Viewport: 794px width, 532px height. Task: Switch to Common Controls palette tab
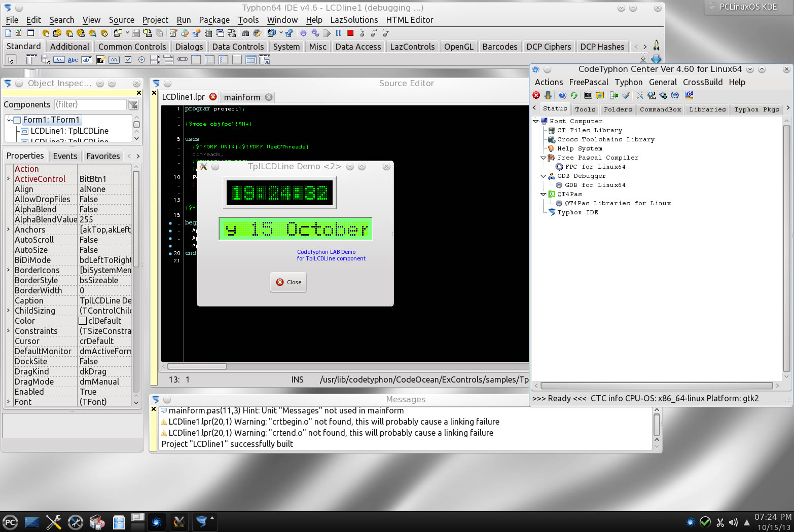pyautogui.click(x=132, y=47)
